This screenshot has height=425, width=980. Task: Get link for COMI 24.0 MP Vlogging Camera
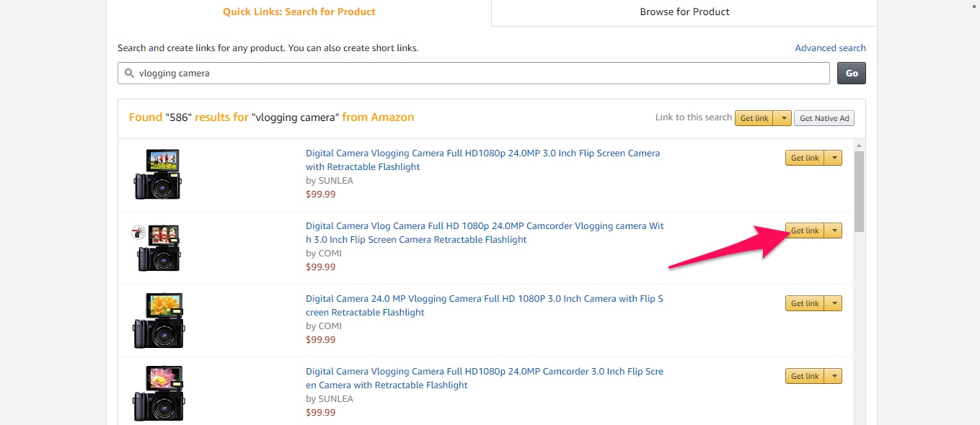[x=805, y=303]
